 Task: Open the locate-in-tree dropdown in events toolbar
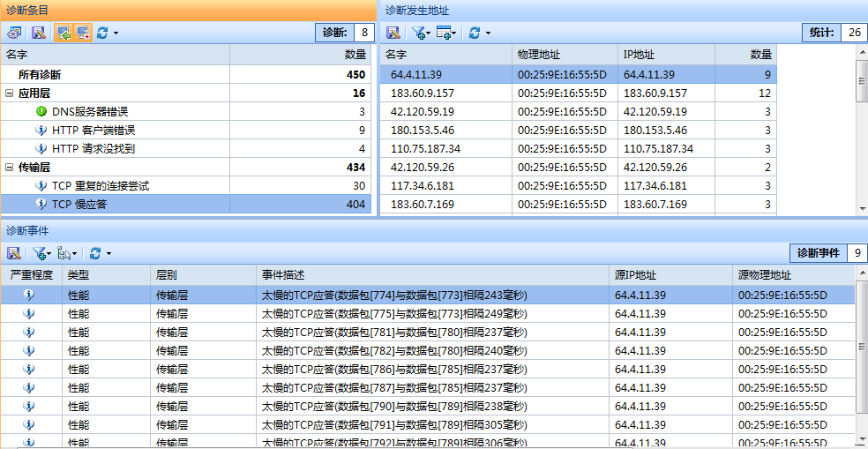point(68,254)
